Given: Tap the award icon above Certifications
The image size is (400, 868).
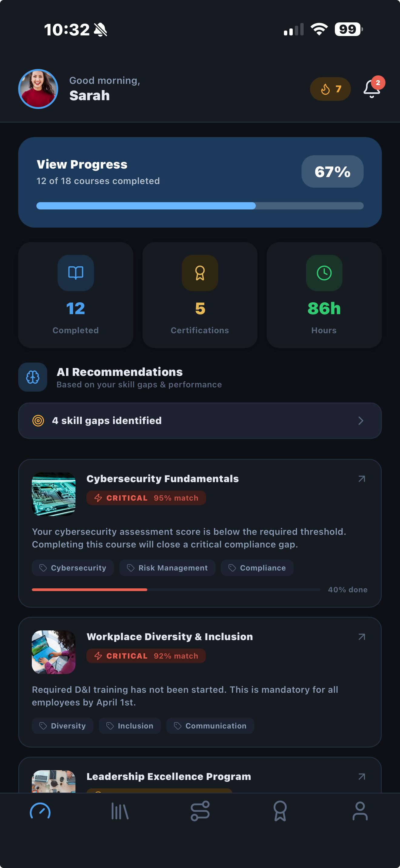Looking at the screenshot, I should pyautogui.click(x=200, y=273).
